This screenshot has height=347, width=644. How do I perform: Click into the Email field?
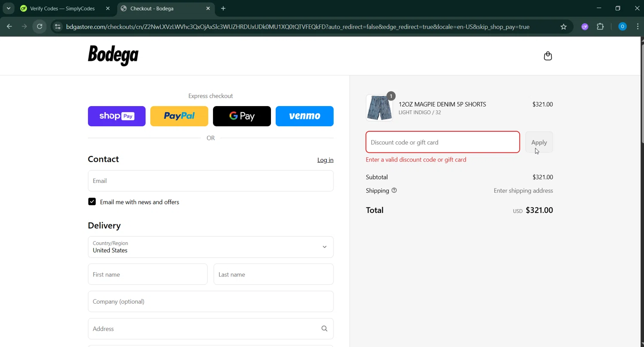tap(211, 181)
